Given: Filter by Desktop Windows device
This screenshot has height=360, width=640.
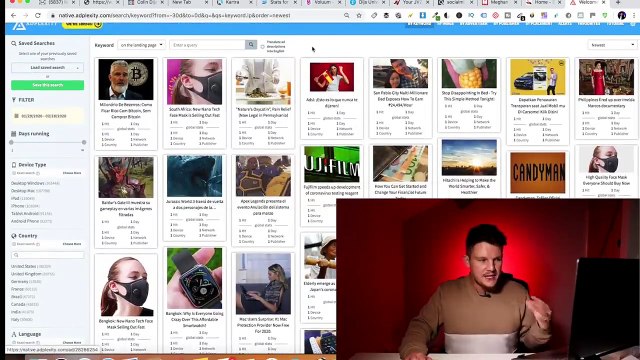Looking at the screenshot, I should click(x=36, y=183).
